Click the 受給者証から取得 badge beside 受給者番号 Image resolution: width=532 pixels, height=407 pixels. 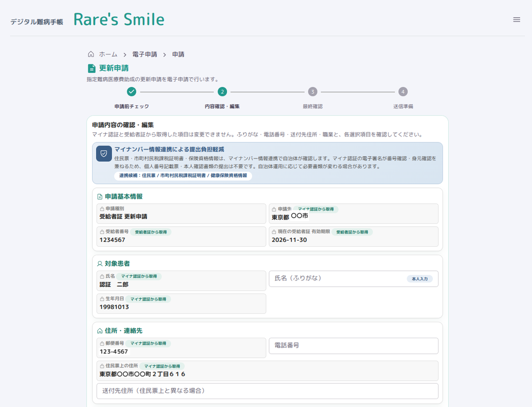(150, 232)
